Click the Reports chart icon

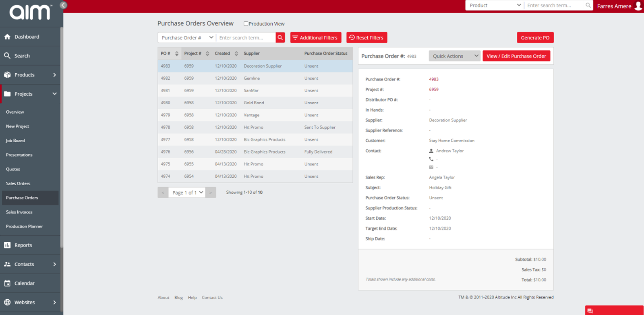(x=7, y=245)
